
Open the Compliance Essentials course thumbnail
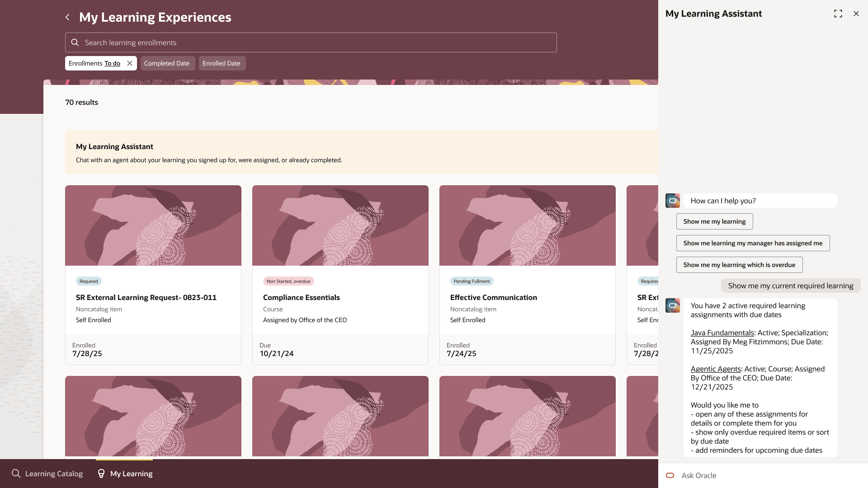tap(340, 225)
